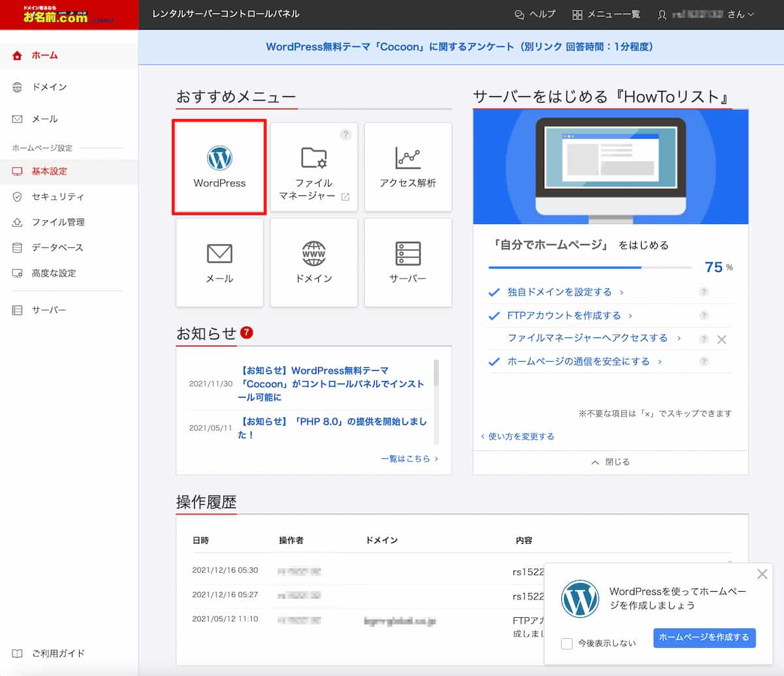Click the news list scrollbar
Screen dimensions: 784x676
[436, 373]
